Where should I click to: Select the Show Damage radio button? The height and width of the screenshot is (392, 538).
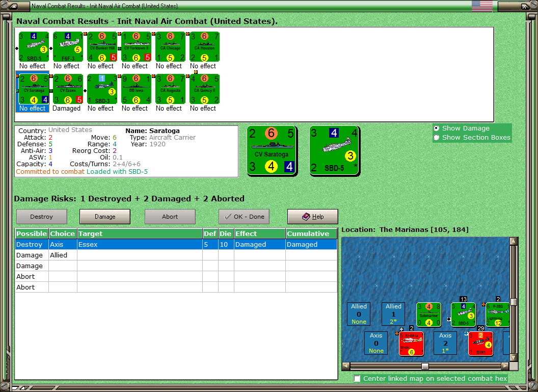click(x=437, y=128)
